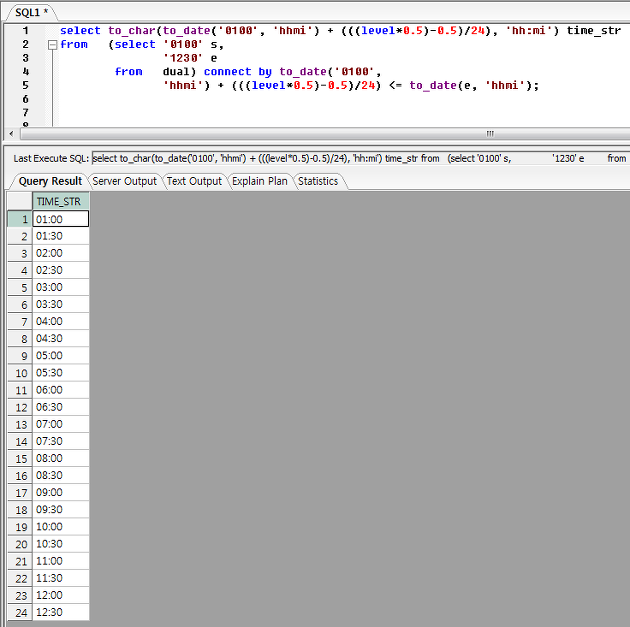Select result cell 07:00

tap(61, 424)
